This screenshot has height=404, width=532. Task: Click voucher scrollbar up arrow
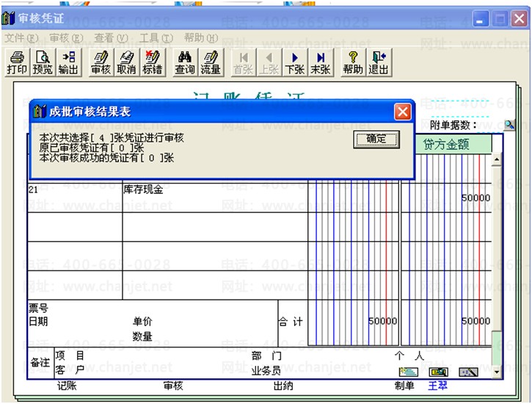point(497,159)
